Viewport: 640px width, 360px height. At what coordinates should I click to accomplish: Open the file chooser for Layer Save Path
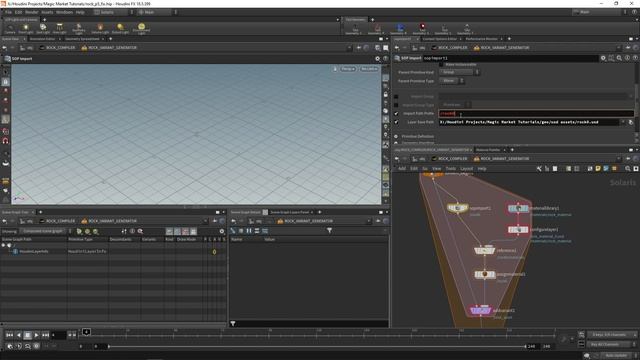(631, 122)
